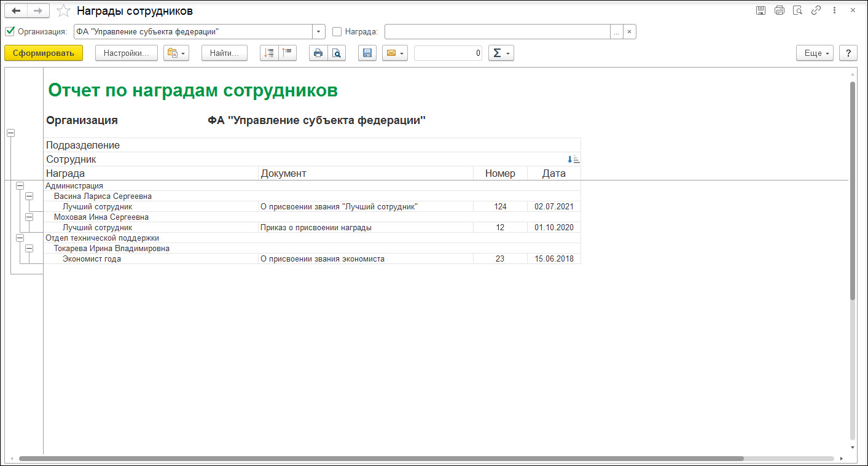Viewport: 868px width, 466px height.
Task: Collapse the whole report outer group
Action: click(10, 133)
